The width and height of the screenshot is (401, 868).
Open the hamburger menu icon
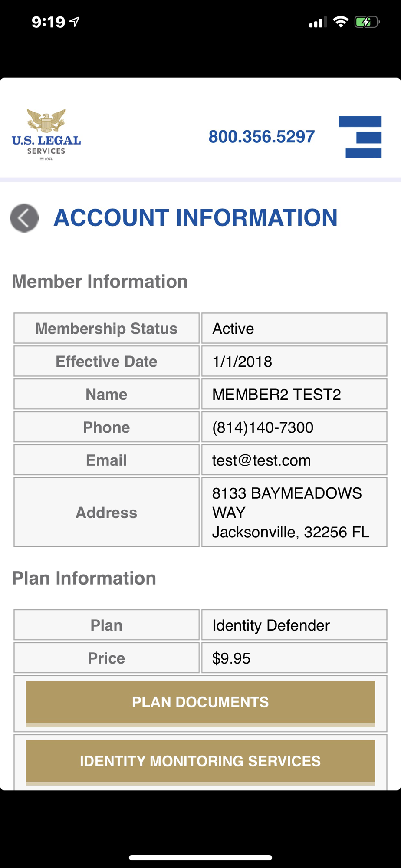(x=360, y=137)
